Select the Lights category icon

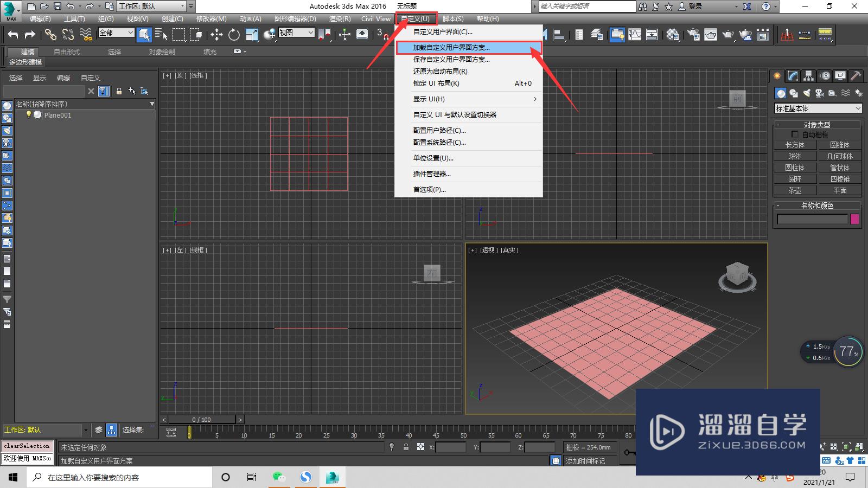coord(807,93)
